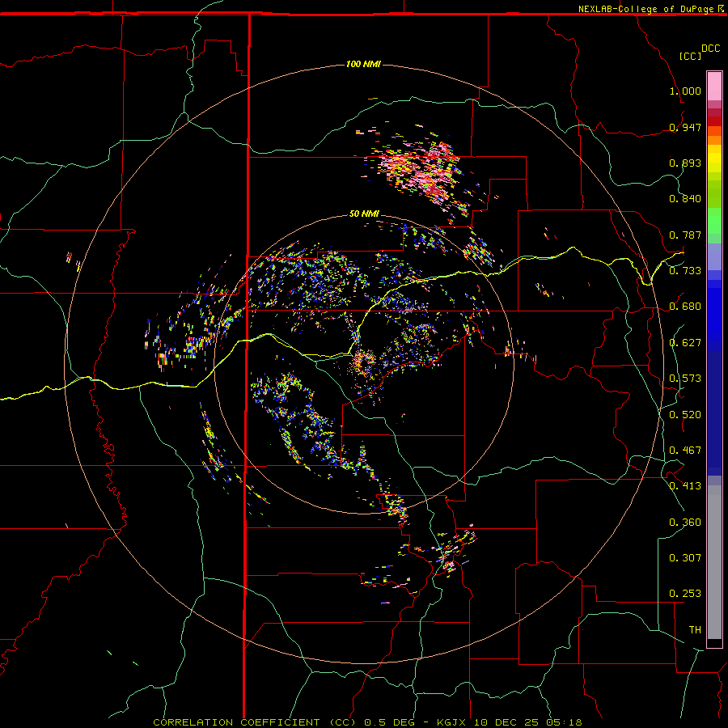Select the 50 NMI range ring label
This screenshot has height=728, width=728.
tap(364, 214)
